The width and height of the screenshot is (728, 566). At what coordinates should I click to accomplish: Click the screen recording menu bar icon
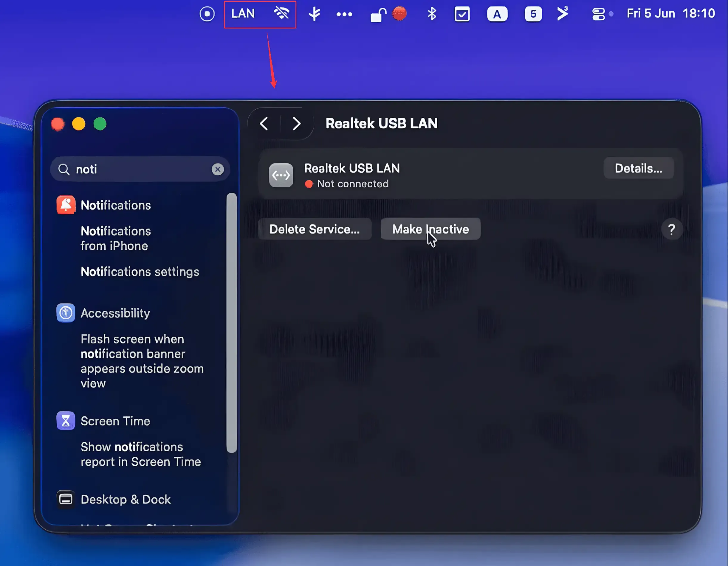207,14
